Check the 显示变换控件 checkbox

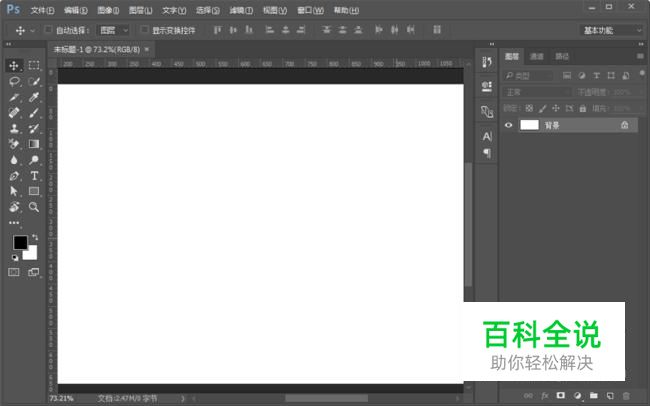coord(143,30)
